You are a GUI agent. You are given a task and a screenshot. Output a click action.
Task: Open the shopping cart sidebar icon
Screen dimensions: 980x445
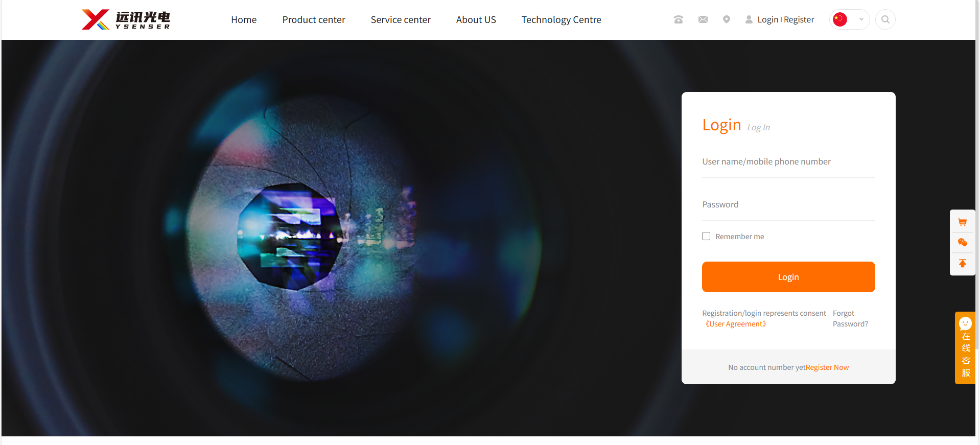point(962,222)
